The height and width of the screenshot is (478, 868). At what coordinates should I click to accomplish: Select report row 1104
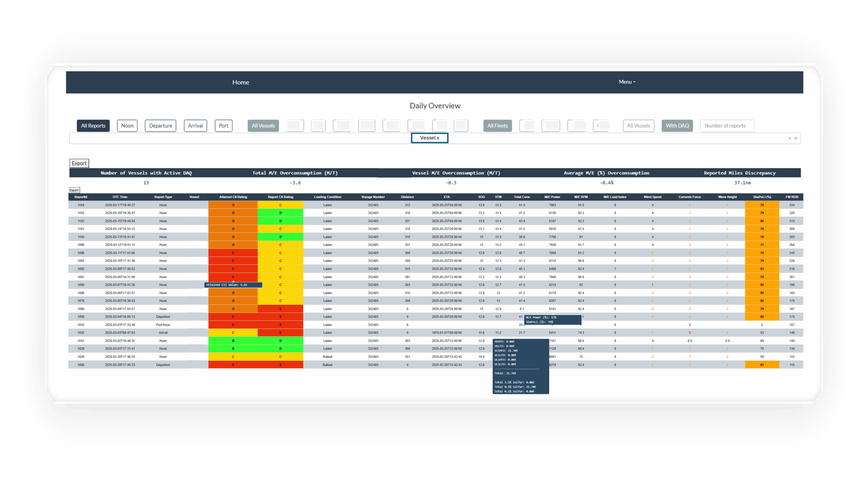tap(436, 205)
